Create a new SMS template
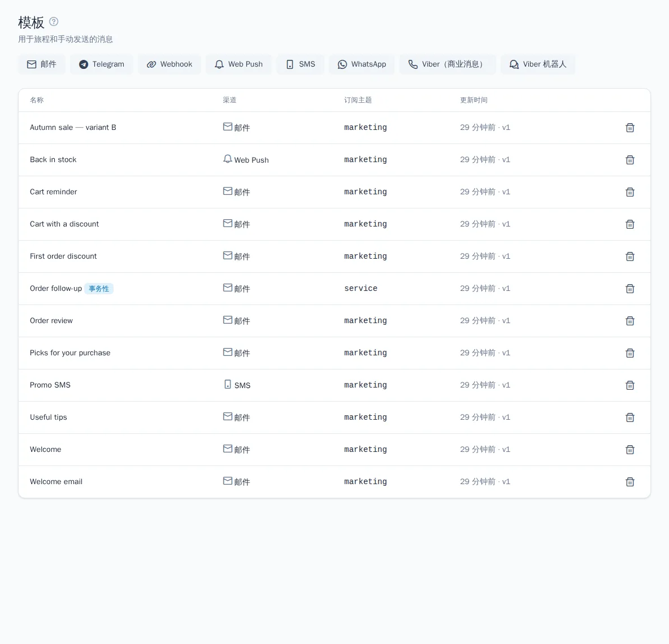 click(x=301, y=64)
